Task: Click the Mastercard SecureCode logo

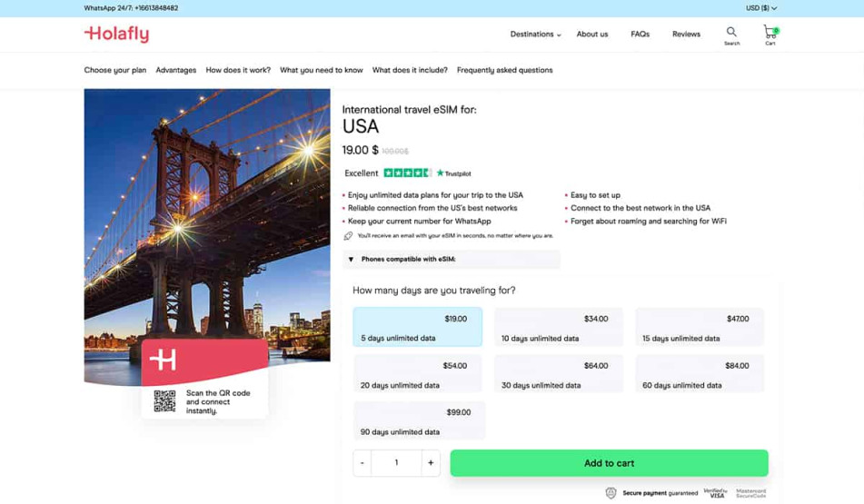Action: pyautogui.click(x=751, y=493)
